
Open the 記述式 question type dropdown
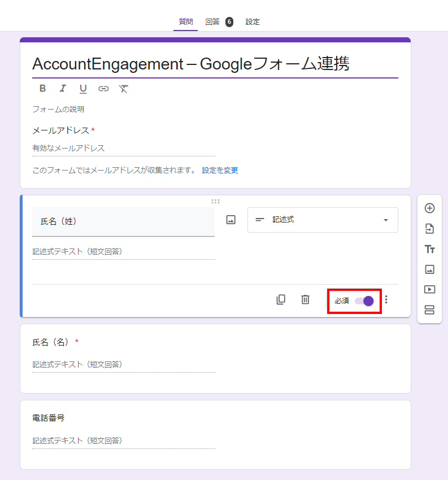click(x=323, y=220)
